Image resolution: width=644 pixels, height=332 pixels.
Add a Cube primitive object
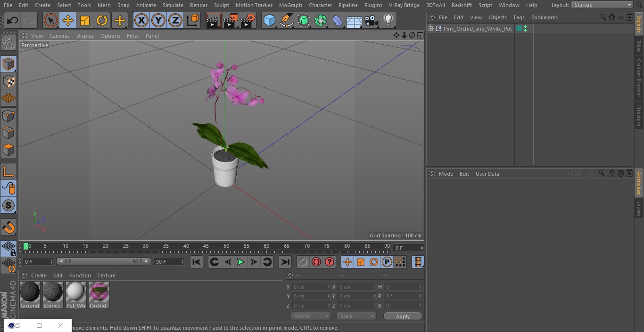[x=269, y=20]
